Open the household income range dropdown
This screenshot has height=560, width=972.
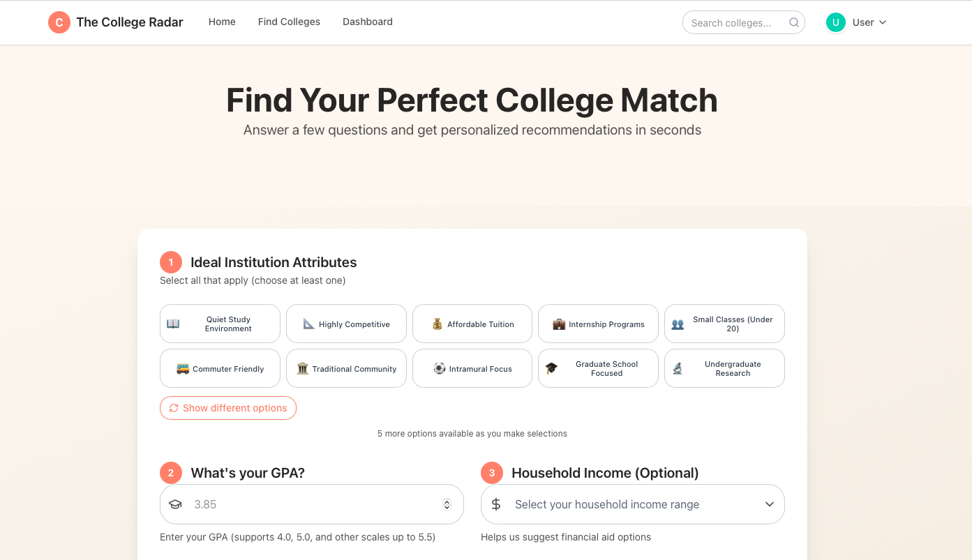point(632,504)
